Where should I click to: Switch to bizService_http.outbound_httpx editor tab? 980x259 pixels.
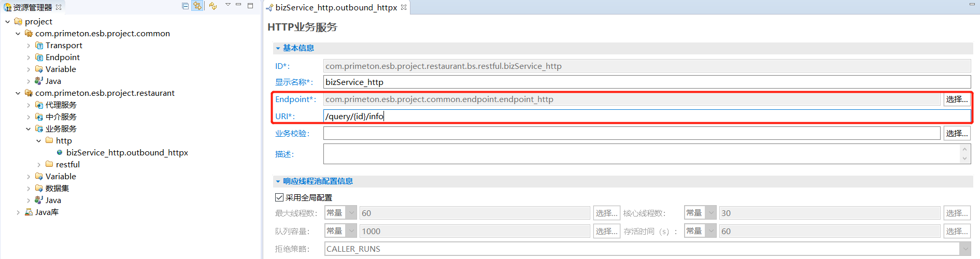coord(336,7)
